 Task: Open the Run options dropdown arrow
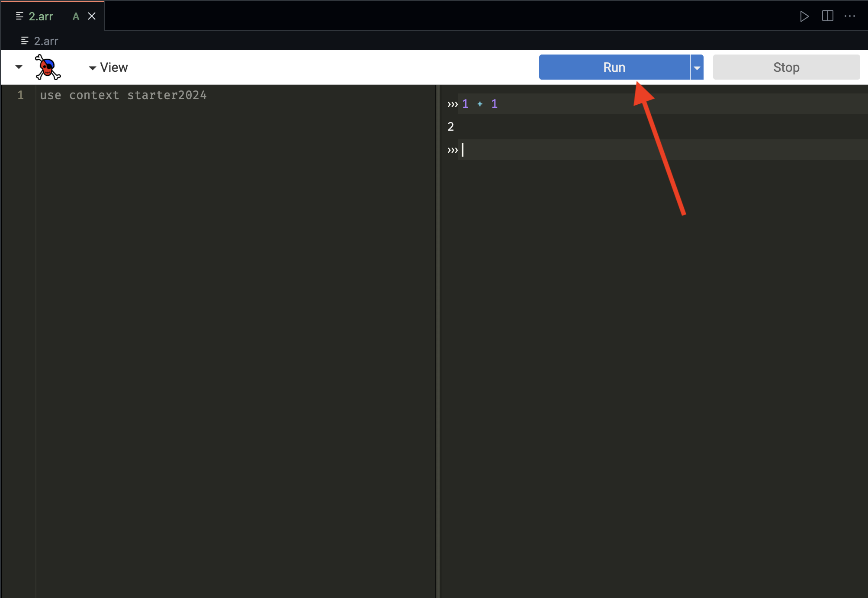click(697, 67)
